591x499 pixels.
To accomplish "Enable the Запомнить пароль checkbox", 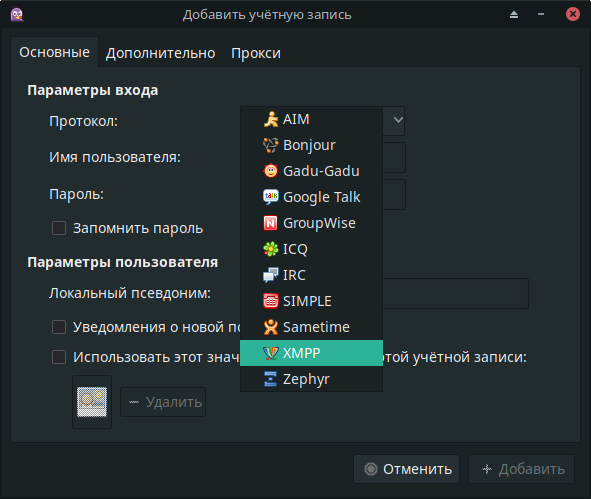I will (x=59, y=228).
